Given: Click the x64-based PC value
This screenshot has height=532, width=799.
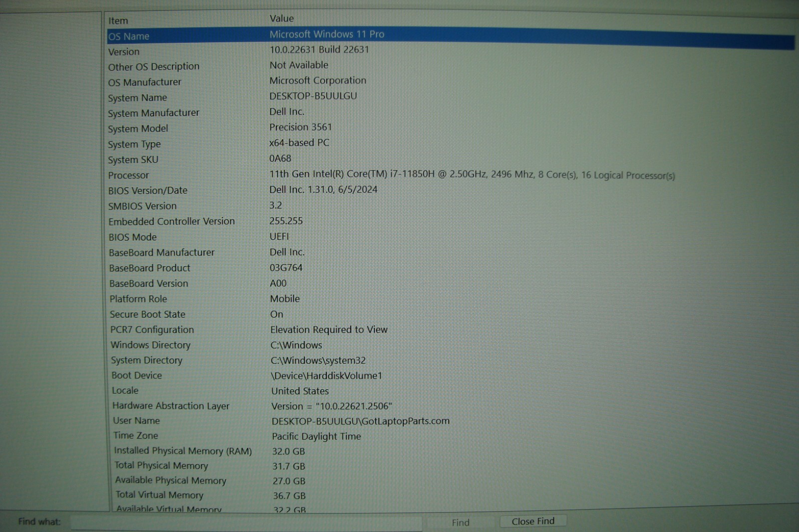Looking at the screenshot, I should 299,143.
